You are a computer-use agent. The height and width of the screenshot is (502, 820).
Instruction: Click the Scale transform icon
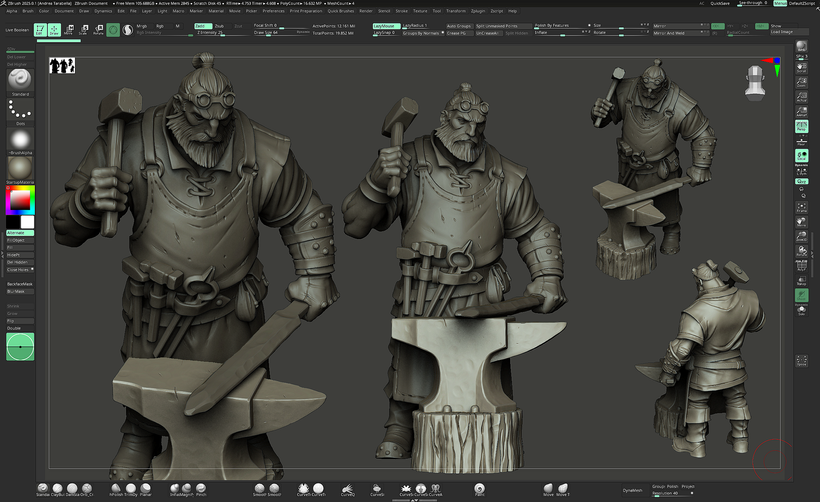pos(84,29)
